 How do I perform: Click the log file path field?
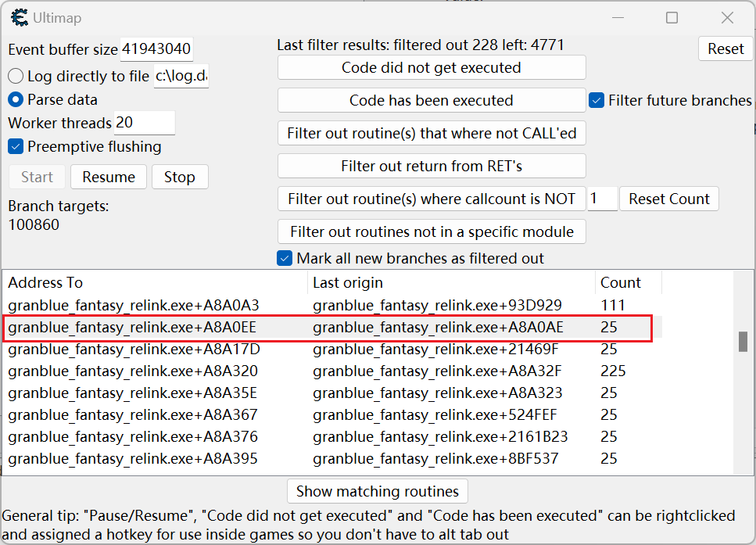(181, 77)
